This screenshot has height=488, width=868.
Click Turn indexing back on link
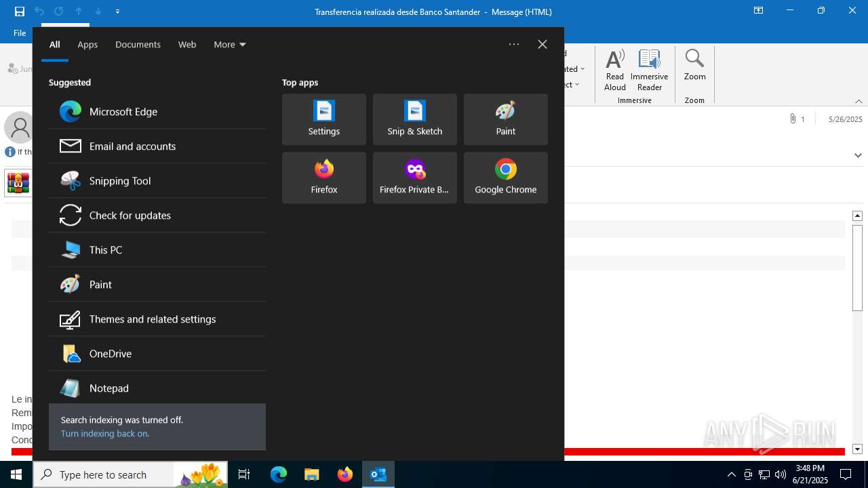point(105,434)
